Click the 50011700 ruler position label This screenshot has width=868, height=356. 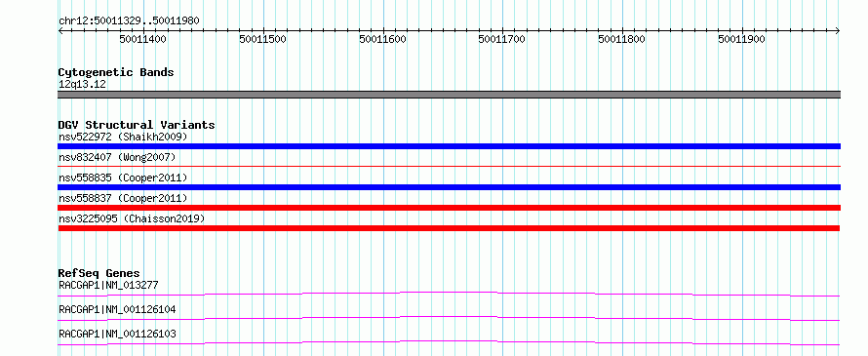pos(502,39)
